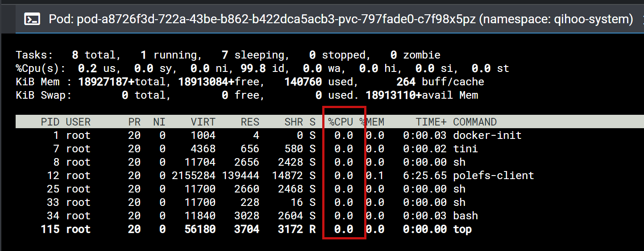Click %MEM value 0.1 for polefs-client
Viewport: 644px width, 251px height.
coord(375,176)
